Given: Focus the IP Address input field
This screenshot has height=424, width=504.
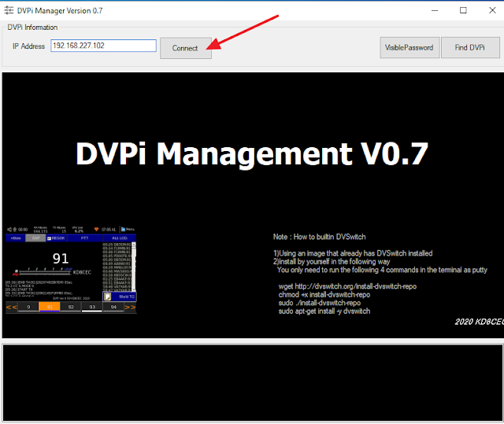Looking at the screenshot, I should pyautogui.click(x=103, y=46).
